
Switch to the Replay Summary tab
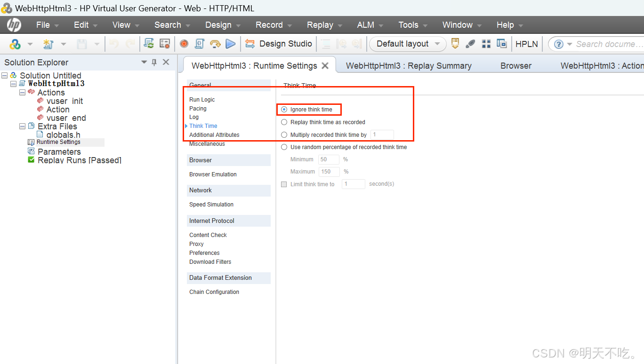[409, 66]
